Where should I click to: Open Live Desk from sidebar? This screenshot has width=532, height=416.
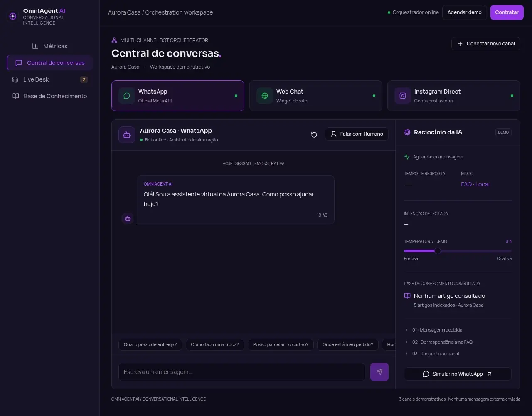point(50,79)
